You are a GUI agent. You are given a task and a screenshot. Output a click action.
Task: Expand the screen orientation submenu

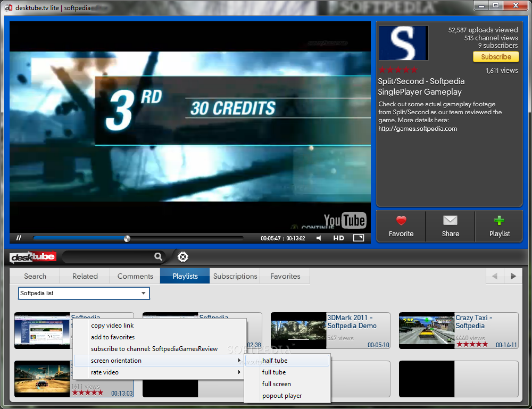[159, 361]
